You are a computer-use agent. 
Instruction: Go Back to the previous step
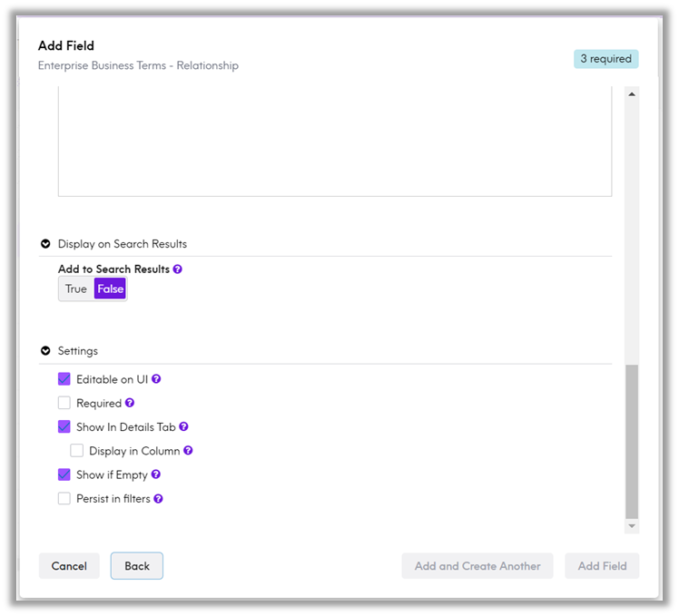click(x=137, y=566)
